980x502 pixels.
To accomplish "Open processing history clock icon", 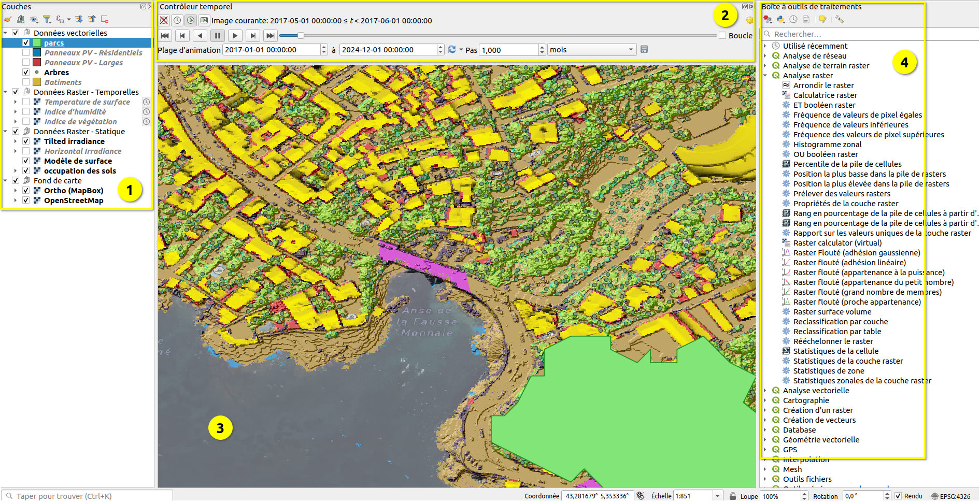I will [793, 19].
